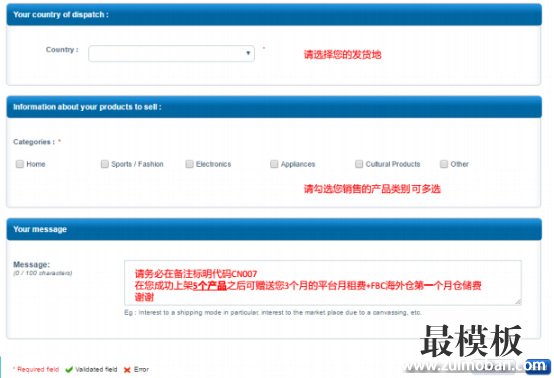
Task: Tick the Other category checkbox
Action: point(444,164)
